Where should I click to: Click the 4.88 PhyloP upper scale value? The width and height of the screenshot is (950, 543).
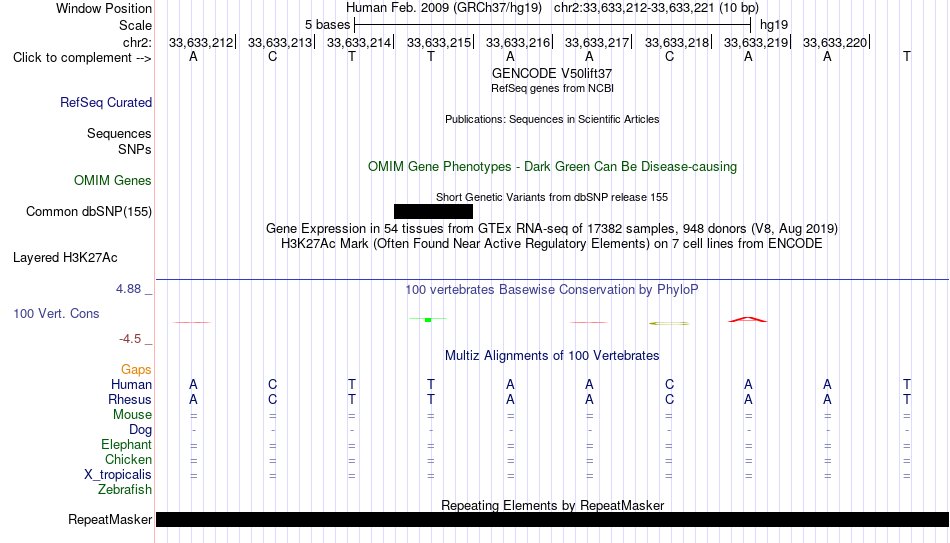128,289
